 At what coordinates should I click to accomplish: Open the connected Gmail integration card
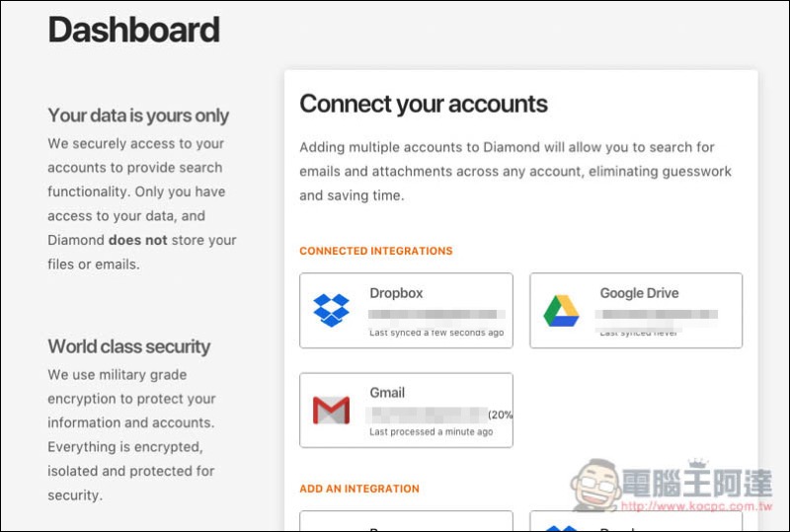click(x=406, y=410)
